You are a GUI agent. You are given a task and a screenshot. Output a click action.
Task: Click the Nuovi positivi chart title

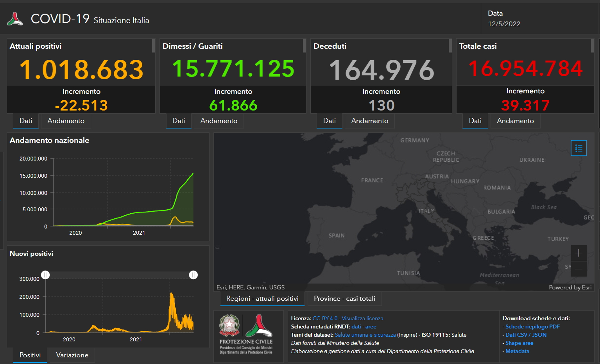[x=31, y=253]
